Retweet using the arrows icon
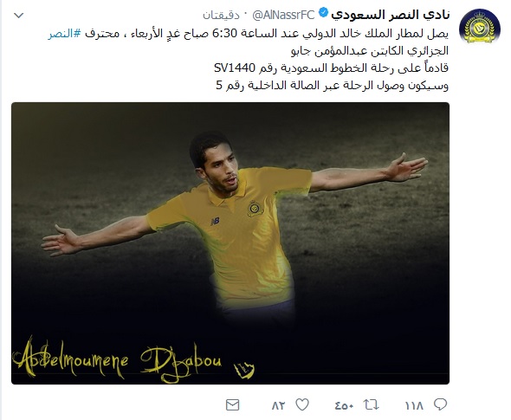The image size is (511, 420). tap(372, 405)
